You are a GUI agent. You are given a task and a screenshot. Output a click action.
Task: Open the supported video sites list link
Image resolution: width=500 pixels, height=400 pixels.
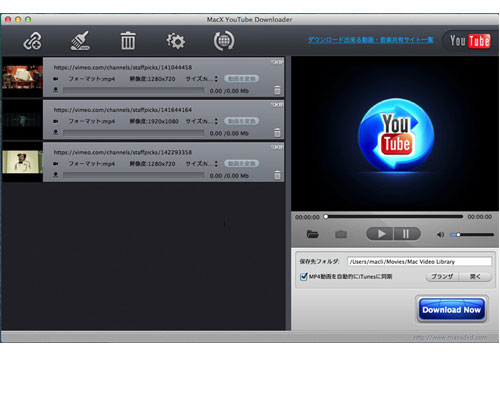point(370,40)
